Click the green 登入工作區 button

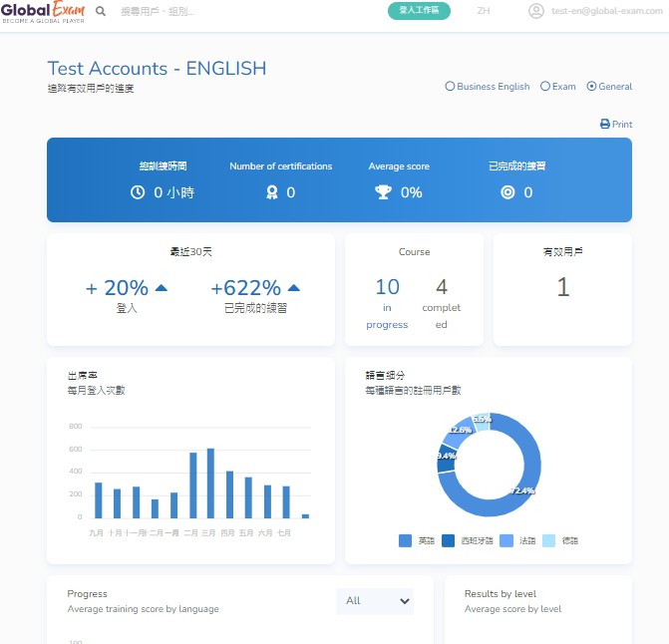coord(419,11)
